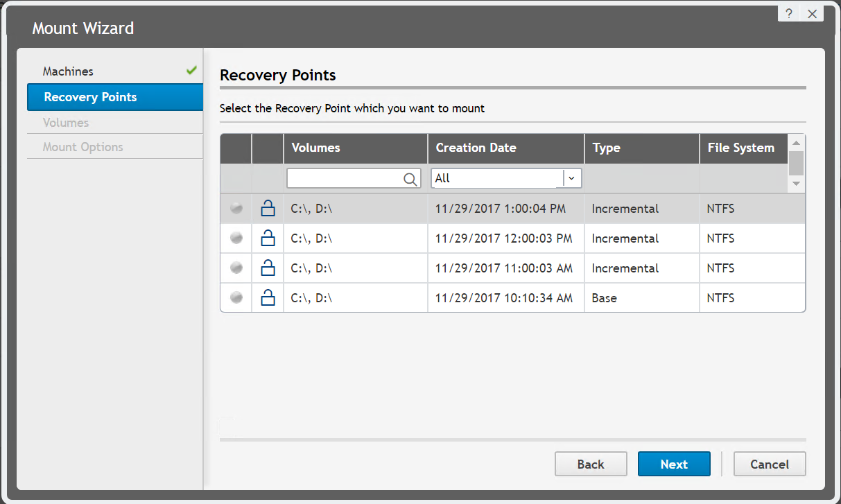Viewport: 841px width, 504px height.
Task: Click lock icon for 1:00:04 PM recovery point
Action: point(268,209)
